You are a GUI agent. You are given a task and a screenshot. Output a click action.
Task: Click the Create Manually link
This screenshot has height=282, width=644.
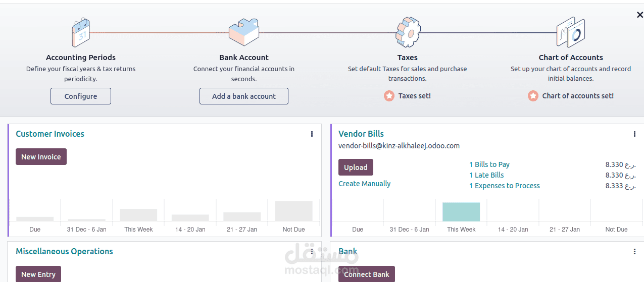tap(364, 184)
